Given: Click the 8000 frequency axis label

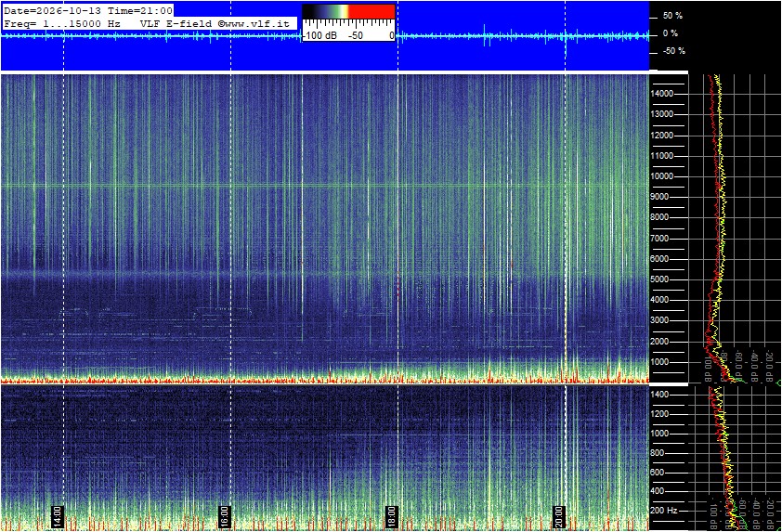Looking at the screenshot, I should (x=659, y=217).
